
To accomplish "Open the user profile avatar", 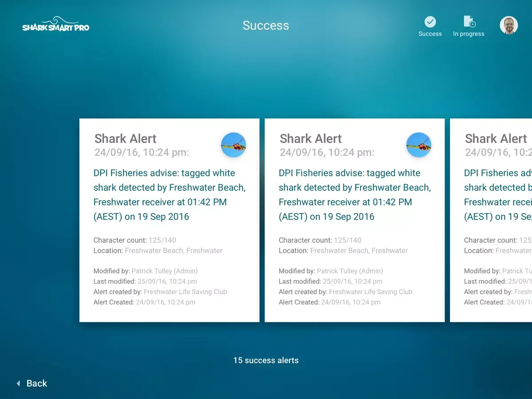I will tap(509, 25).
